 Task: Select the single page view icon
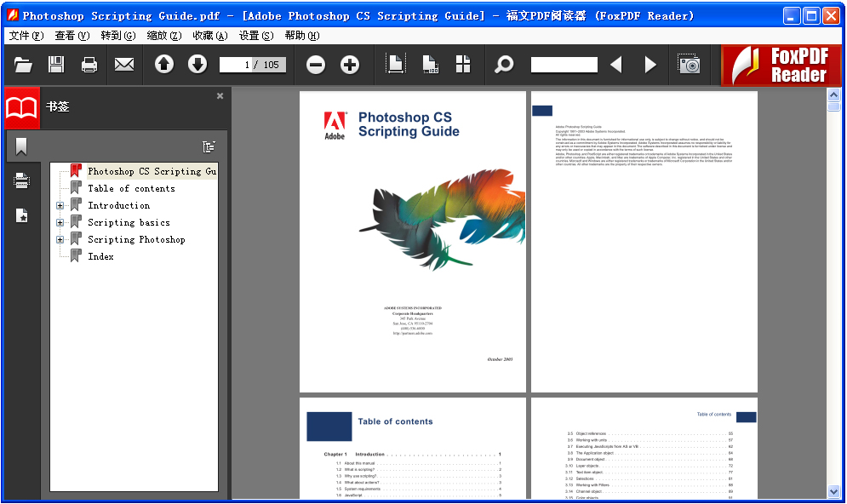pos(396,65)
